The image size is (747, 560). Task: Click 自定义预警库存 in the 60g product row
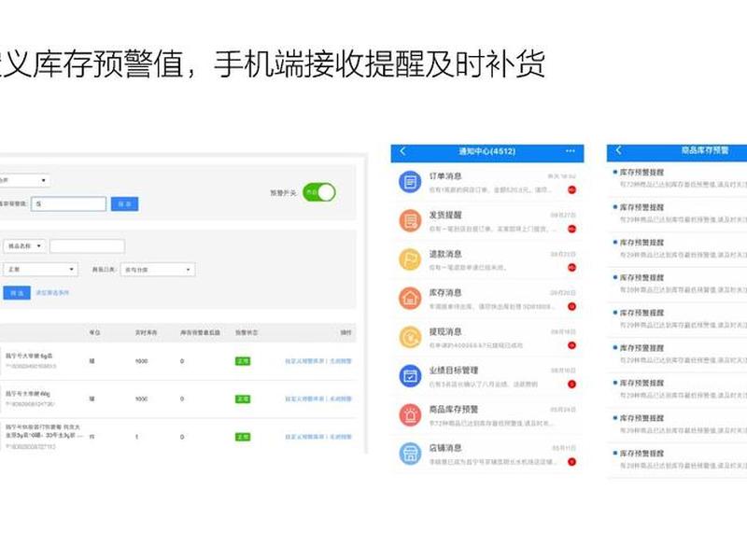tap(305, 399)
